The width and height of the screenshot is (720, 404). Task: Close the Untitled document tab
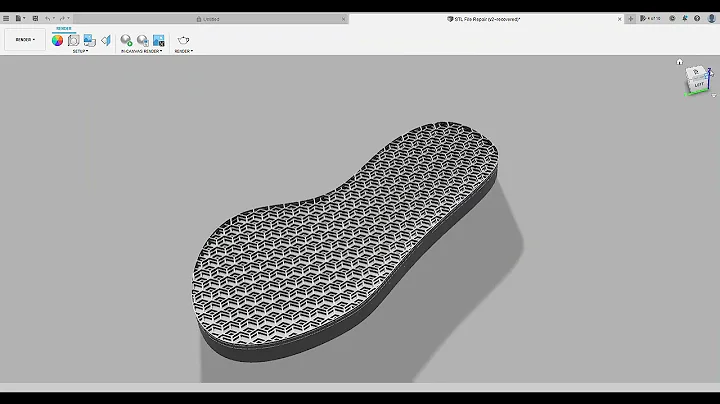[343, 19]
